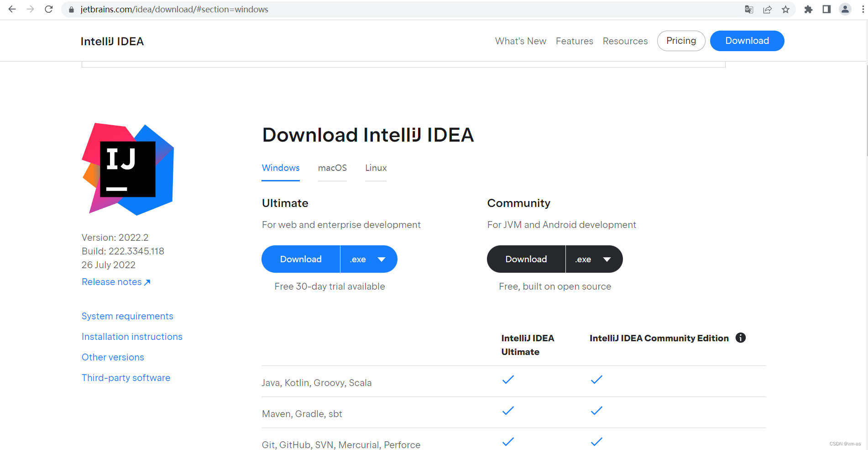Click the 'IntelliJ IDEA Ultimate' column header
Screen dimensions: 868x450
coord(528,345)
